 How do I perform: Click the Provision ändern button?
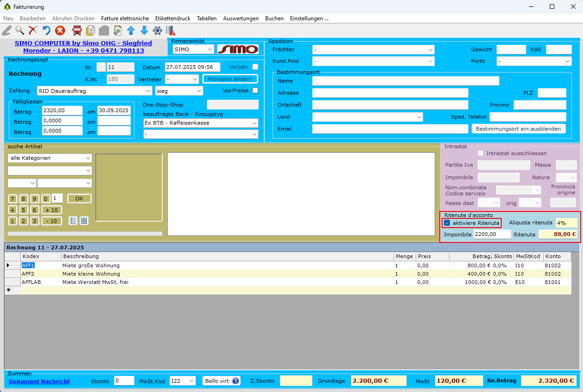click(x=230, y=79)
